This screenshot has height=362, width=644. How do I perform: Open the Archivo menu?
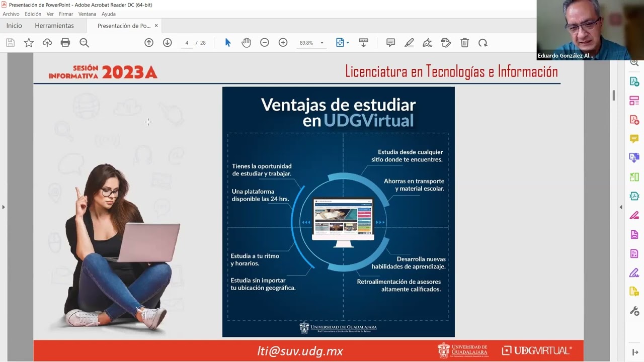click(11, 14)
